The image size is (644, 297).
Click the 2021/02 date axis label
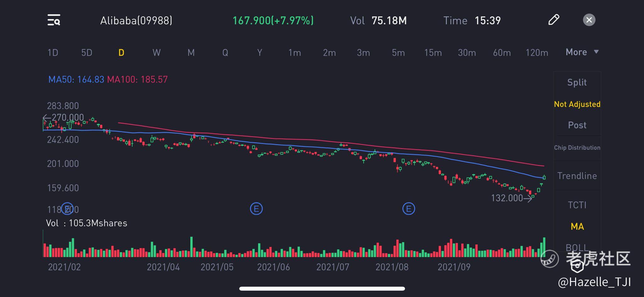pyautogui.click(x=64, y=267)
